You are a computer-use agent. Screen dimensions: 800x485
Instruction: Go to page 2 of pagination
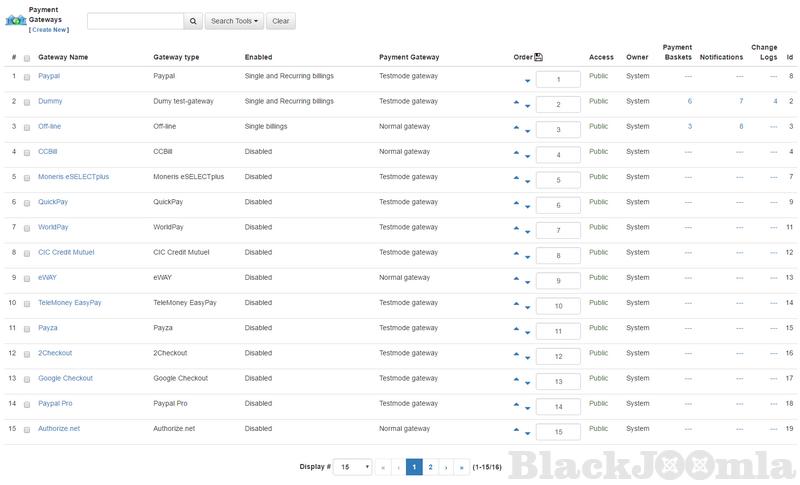click(x=430, y=467)
